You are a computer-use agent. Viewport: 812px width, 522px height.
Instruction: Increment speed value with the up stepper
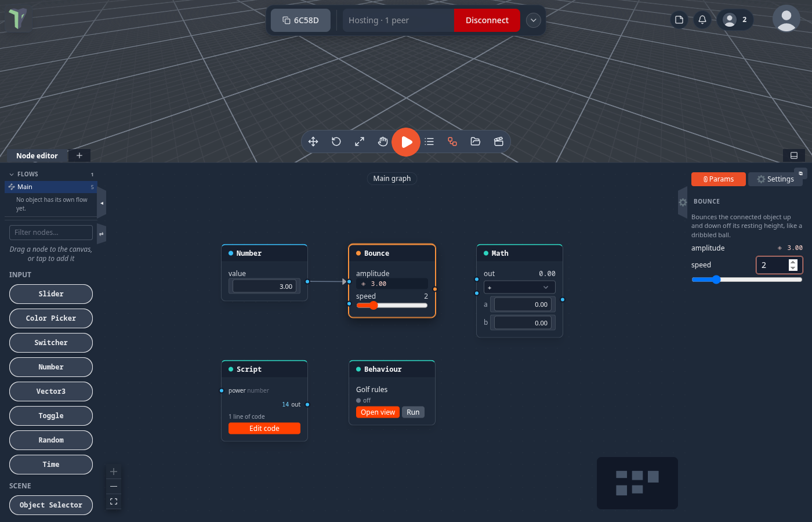pyautogui.click(x=793, y=262)
